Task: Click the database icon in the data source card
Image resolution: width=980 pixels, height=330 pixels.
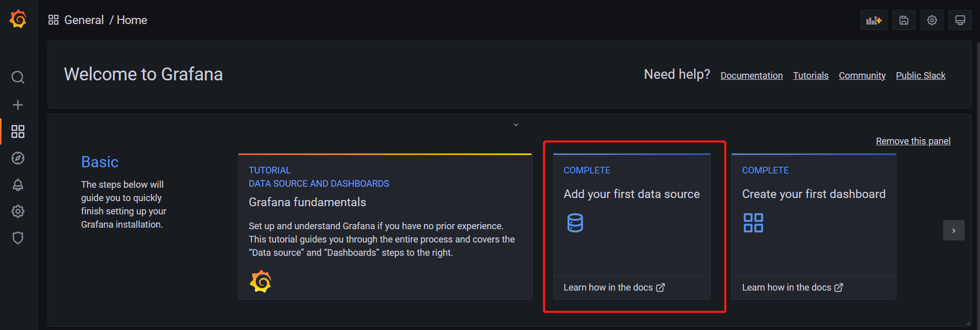Action: [575, 223]
